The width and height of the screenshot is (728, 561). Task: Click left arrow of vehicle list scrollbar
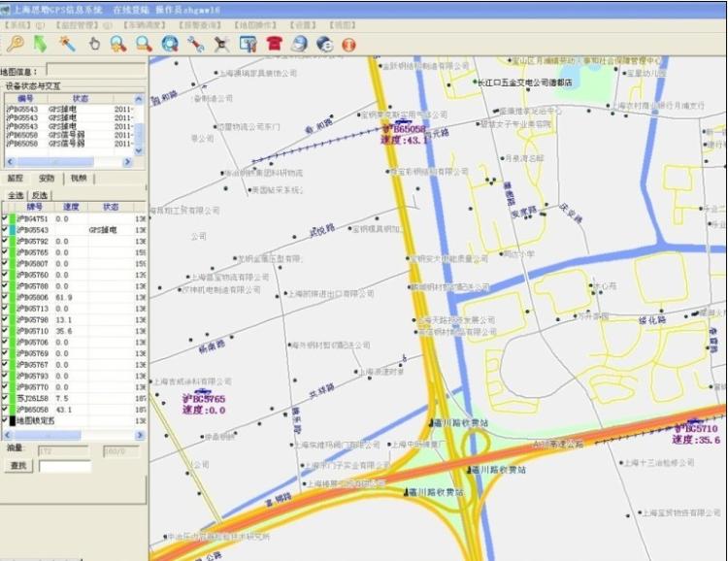click(x=8, y=435)
